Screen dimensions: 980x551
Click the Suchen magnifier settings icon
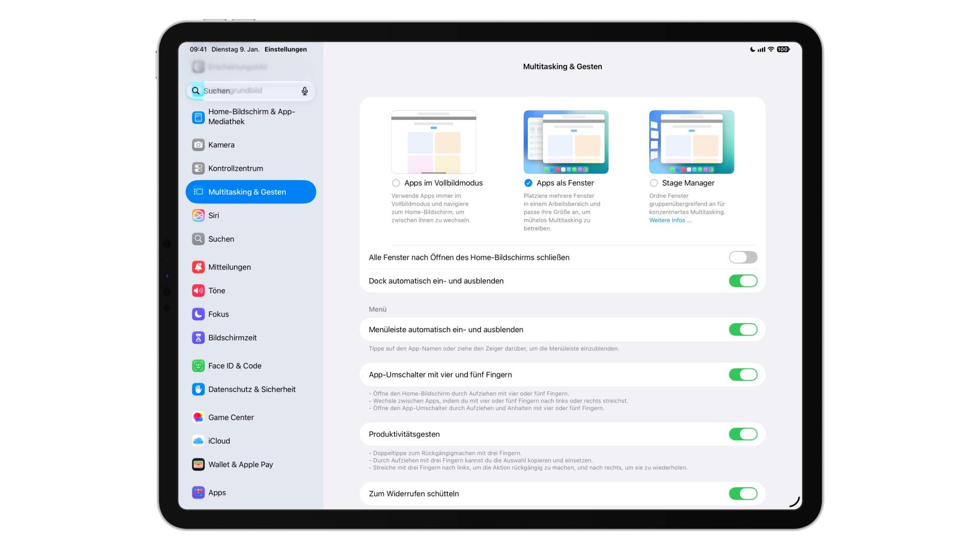tap(198, 239)
